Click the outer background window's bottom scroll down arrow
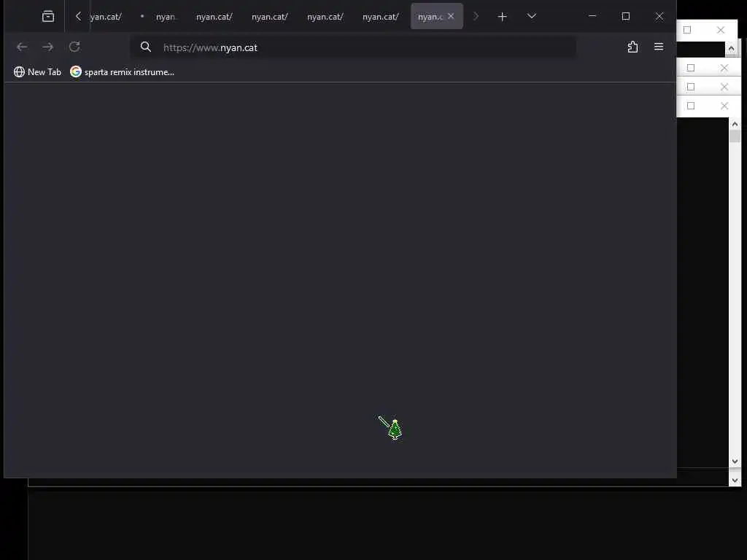Screen dimensions: 747x560 tap(735, 481)
